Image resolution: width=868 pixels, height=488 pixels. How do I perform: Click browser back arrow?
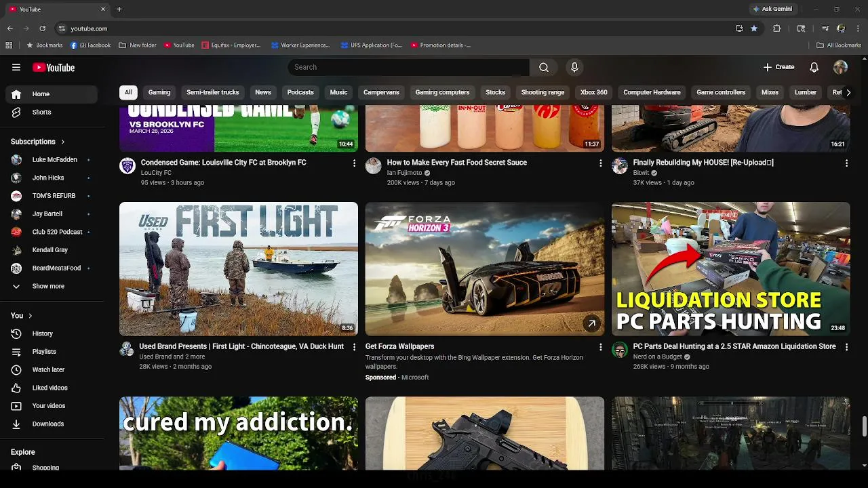pyautogui.click(x=10, y=28)
